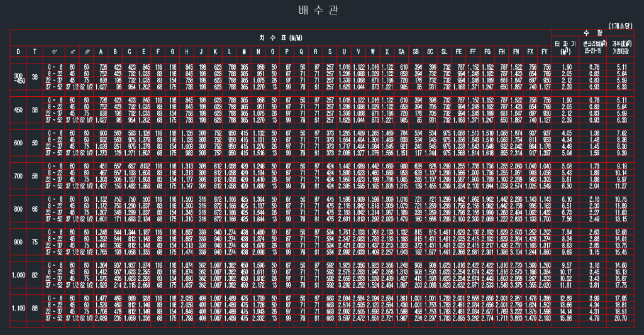Select the FE column header
The image size is (644, 335).
(x=458, y=51)
